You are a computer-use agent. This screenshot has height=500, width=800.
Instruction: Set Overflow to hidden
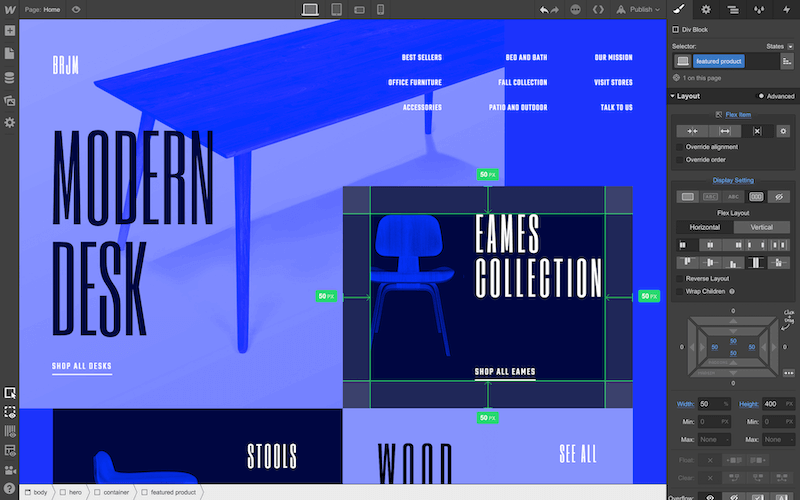[734, 497]
